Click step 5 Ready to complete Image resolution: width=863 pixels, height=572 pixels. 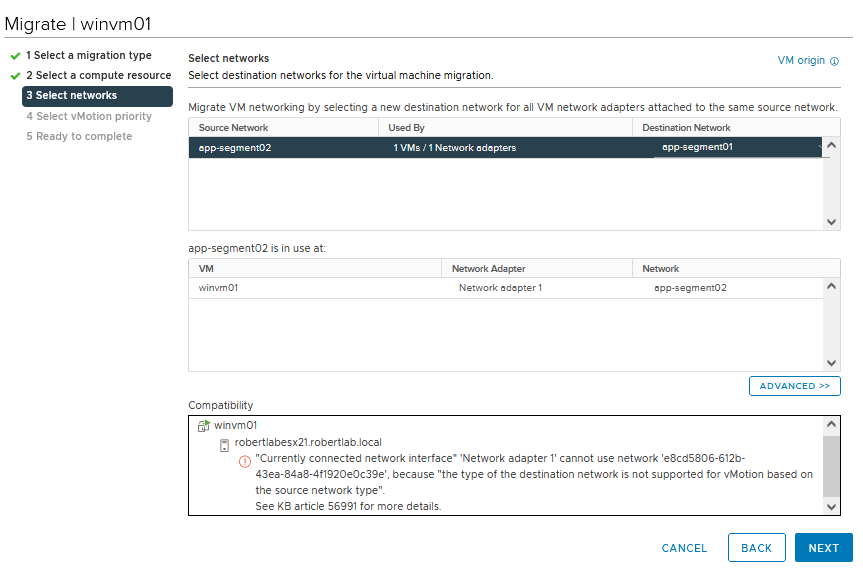[79, 136]
